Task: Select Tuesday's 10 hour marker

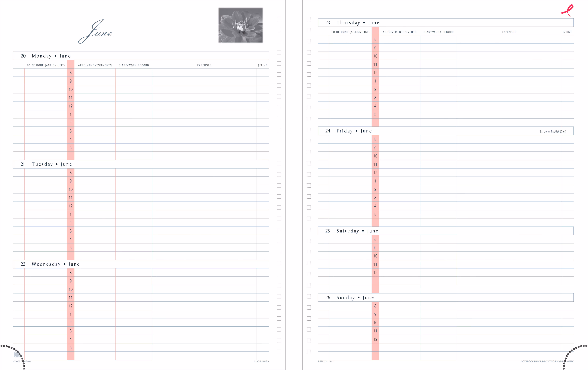Action: [x=71, y=189]
